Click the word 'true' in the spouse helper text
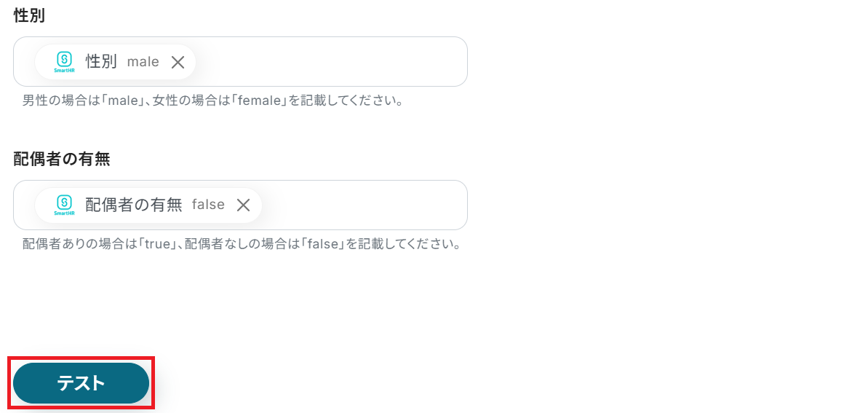Image resolution: width=868 pixels, height=413 pixels. click(x=156, y=244)
